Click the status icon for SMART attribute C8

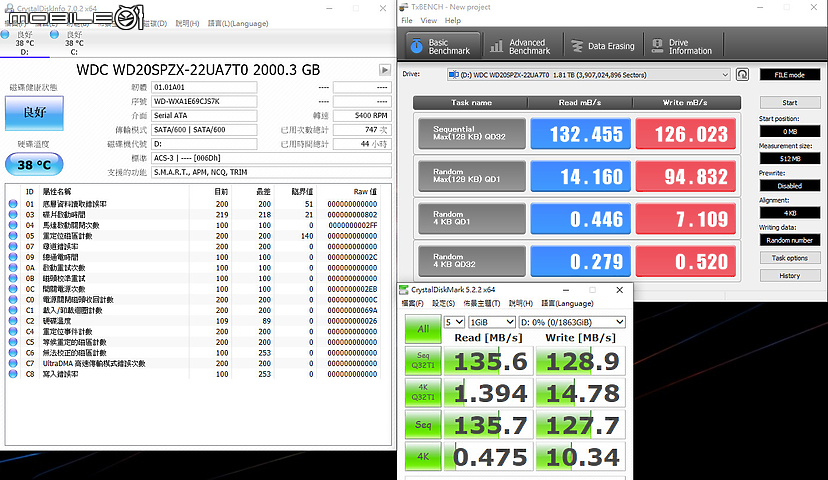(13, 374)
